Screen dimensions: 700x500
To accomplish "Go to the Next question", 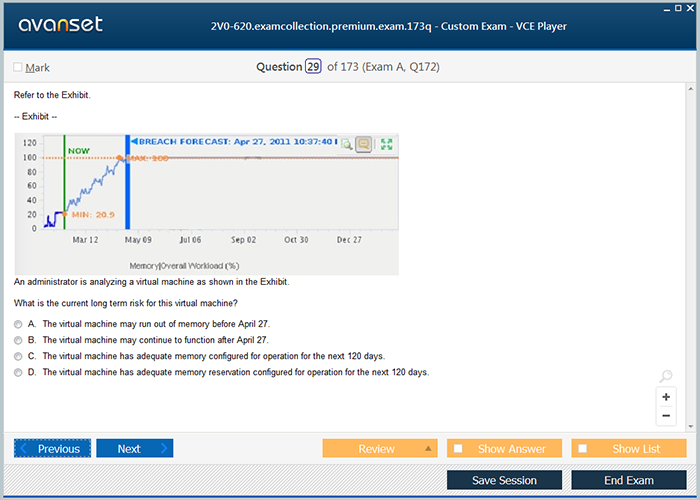I will click(134, 449).
